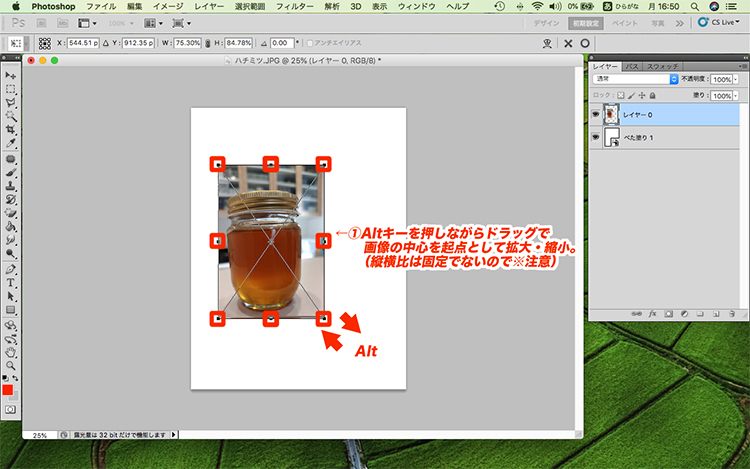Swap foreground and background colors
The width and height of the screenshot is (750, 469).
tap(15, 378)
